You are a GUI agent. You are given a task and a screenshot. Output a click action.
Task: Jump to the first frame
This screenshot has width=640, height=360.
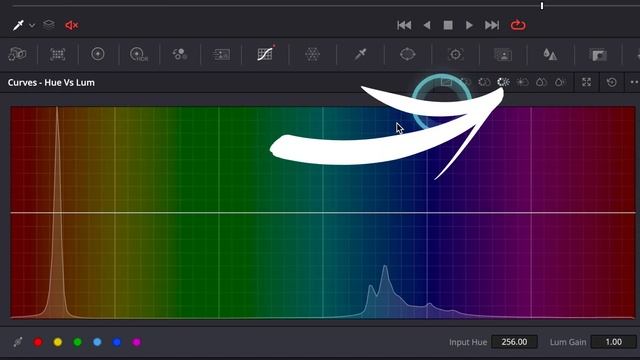click(x=404, y=25)
